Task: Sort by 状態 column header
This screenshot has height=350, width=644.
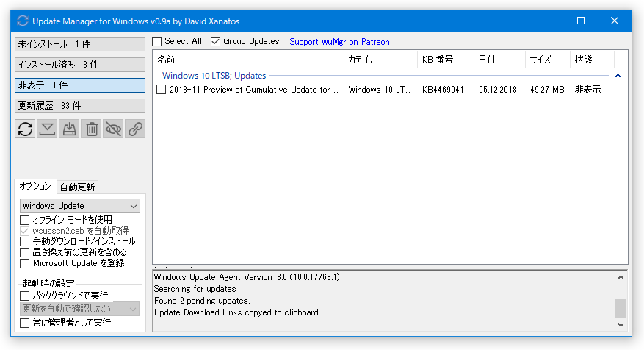Action: point(592,60)
